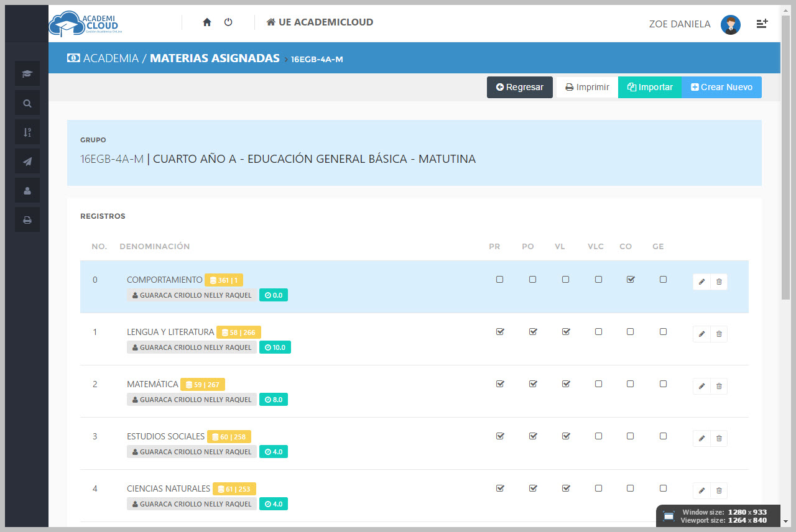Click the yellow 60 | 258 badge
The width and height of the screenshot is (796, 532).
coord(229,437)
